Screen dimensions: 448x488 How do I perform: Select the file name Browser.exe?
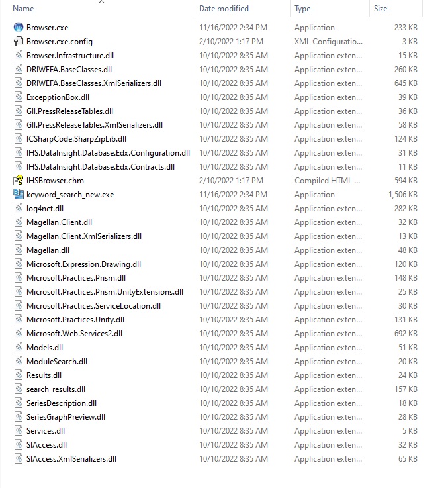tap(47, 28)
